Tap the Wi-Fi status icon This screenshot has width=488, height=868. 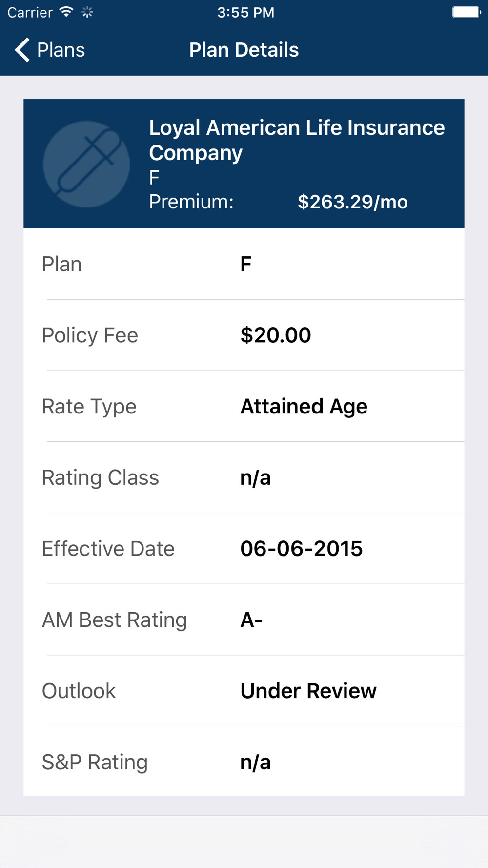coord(66,12)
